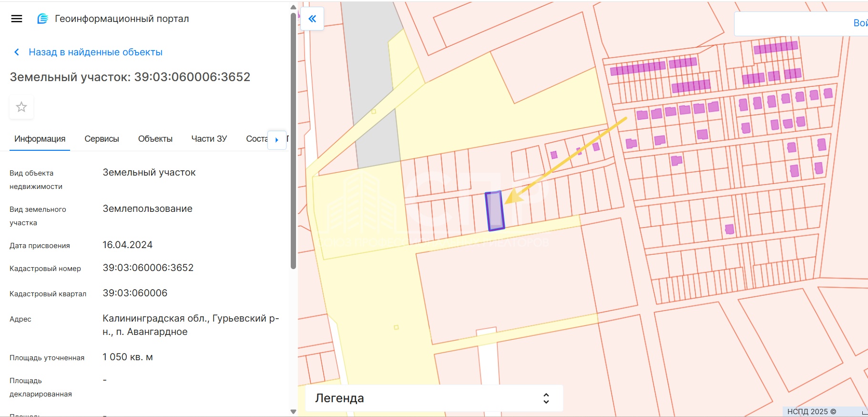
Task: Switch to the Сервисы tab
Action: point(102,139)
